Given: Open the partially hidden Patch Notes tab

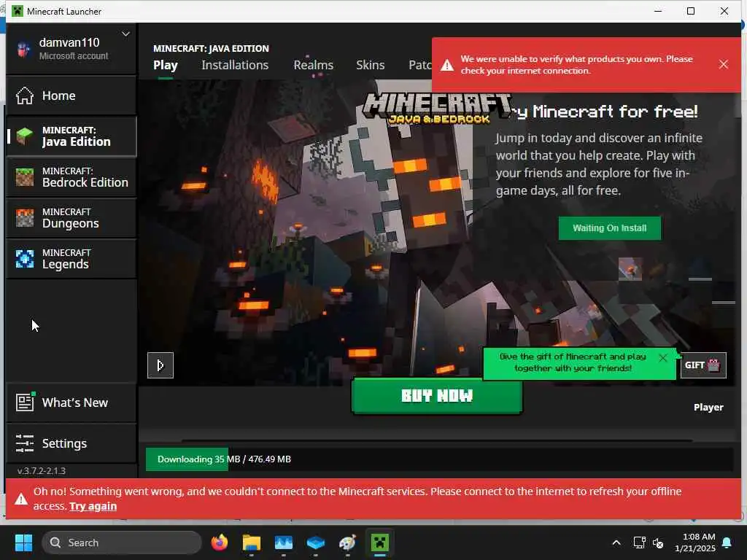Looking at the screenshot, I should [419, 65].
